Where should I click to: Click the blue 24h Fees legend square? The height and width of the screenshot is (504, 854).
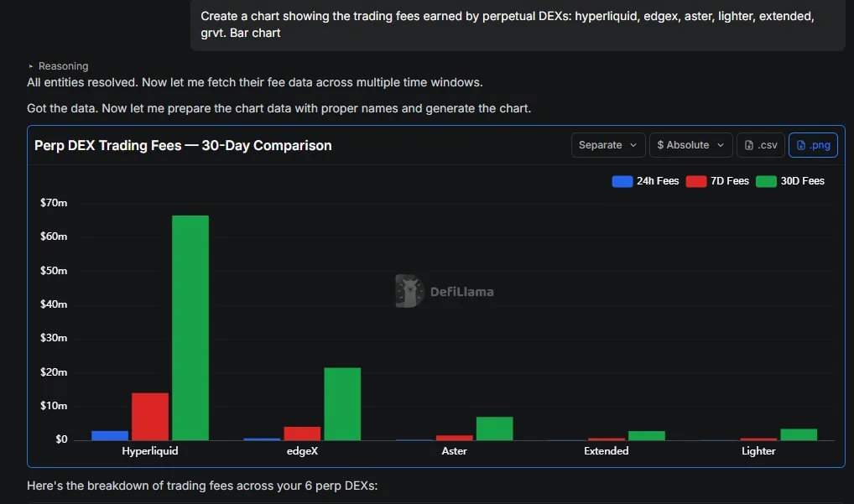622,180
